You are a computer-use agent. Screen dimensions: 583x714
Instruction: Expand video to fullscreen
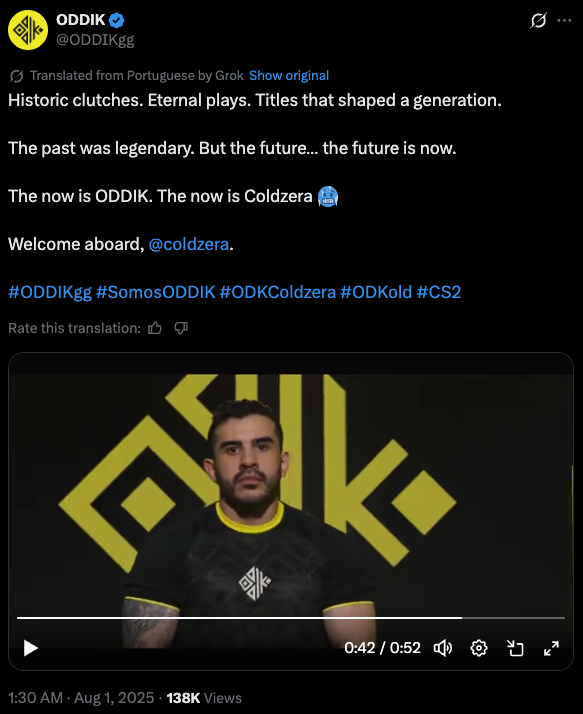[x=551, y=648]
